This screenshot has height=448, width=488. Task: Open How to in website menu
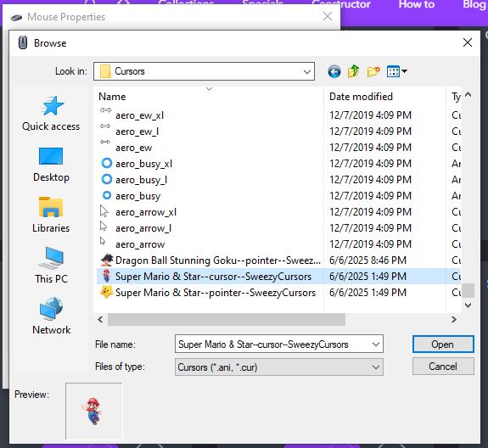417,4
